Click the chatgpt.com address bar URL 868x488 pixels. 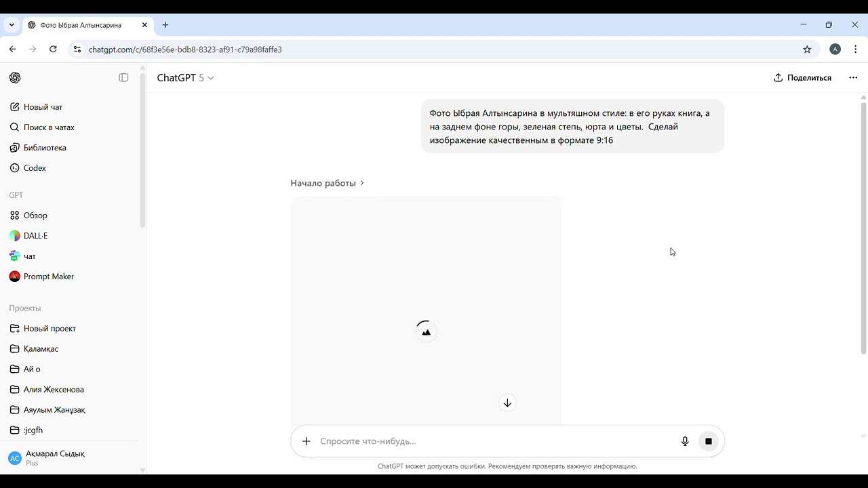coord(185,49)
